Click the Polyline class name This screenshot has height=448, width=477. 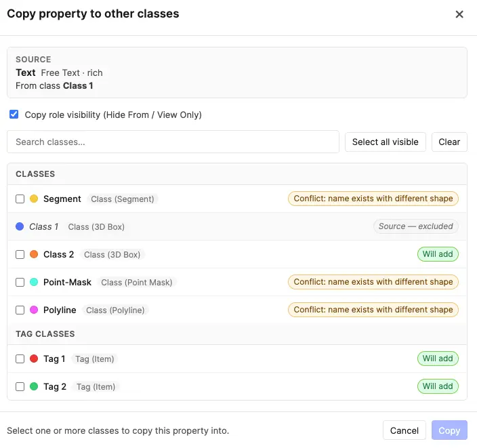[60, 310]
